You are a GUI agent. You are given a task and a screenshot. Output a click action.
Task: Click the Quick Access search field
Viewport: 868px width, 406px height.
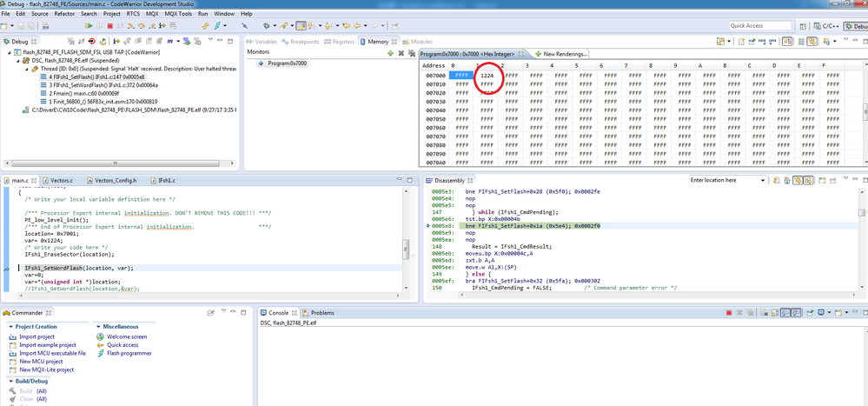[759, 26]
